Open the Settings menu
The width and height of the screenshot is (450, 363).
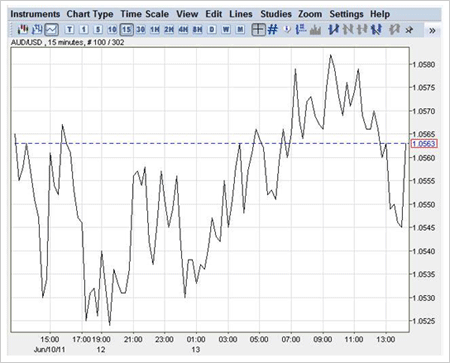pyautogui.click(x=346, y=14)
